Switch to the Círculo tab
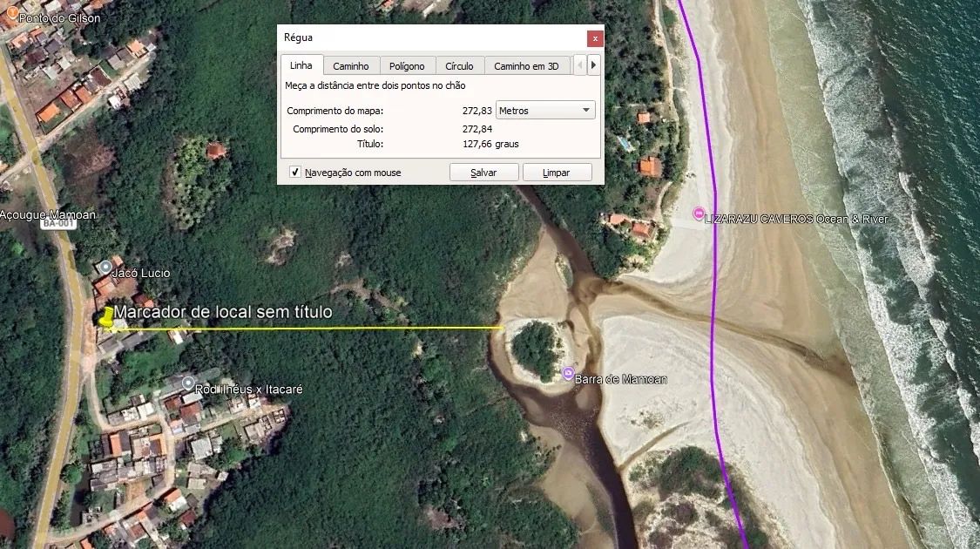This screenshot has width=980, height=549. point(459,66)
